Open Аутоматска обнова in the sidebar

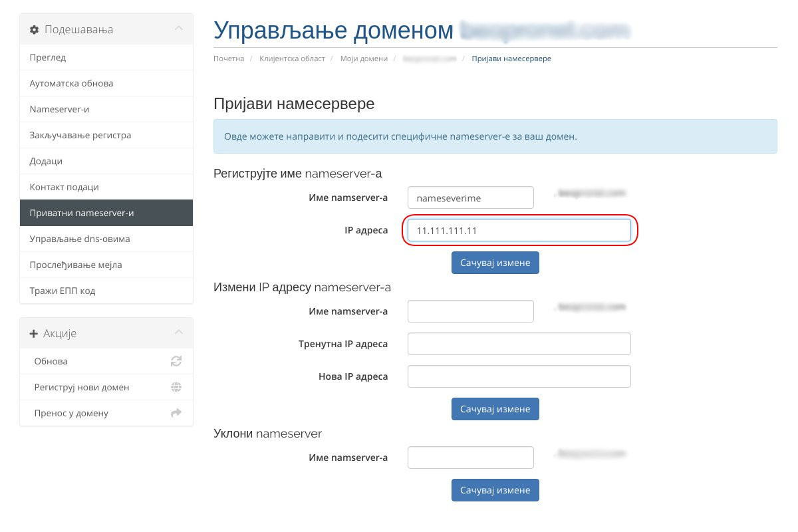106,83
